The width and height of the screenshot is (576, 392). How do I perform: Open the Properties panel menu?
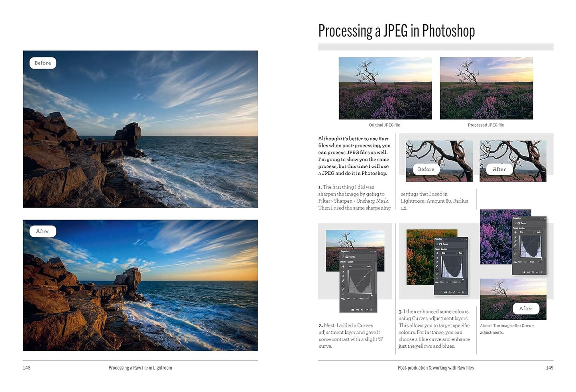coord(375,251)
